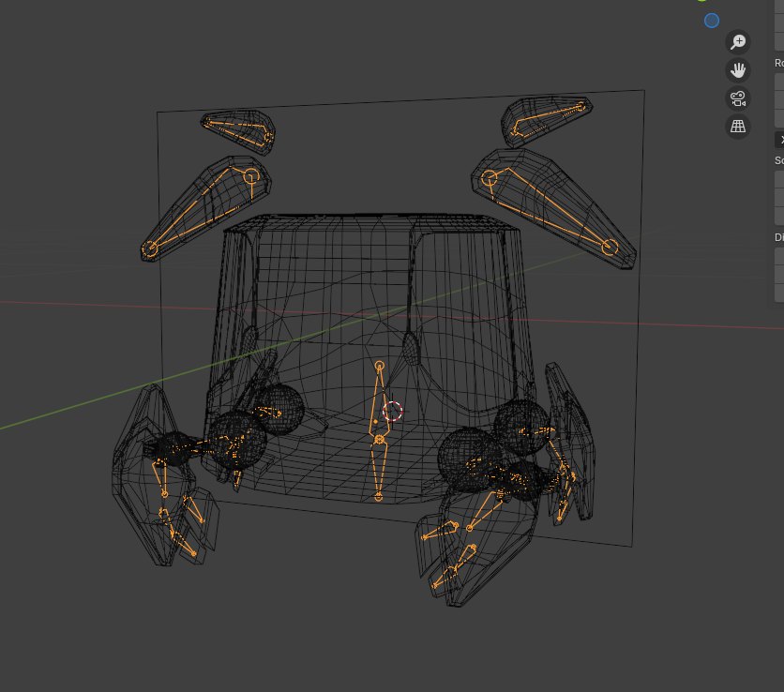The height and width of the screenshot is (692, 784).
Task: Click the blue Z axis gizmo circle
Action: 712,21
